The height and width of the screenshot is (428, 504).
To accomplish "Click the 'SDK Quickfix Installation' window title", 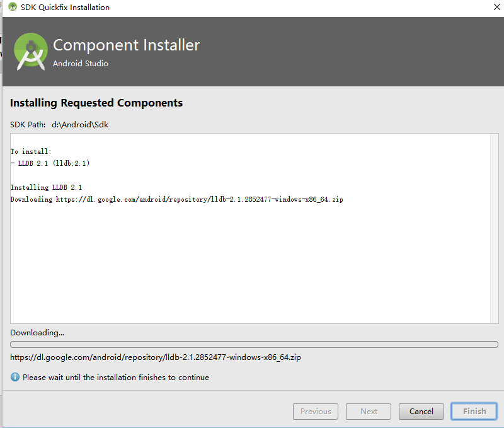I will pyautogui.click(x=66, y=7).
